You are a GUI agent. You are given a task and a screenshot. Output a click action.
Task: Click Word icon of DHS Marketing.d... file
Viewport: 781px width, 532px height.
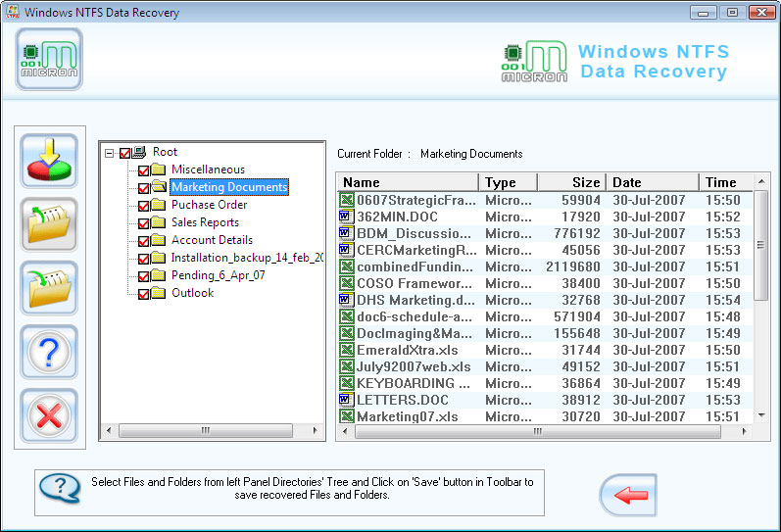(346, 300)
